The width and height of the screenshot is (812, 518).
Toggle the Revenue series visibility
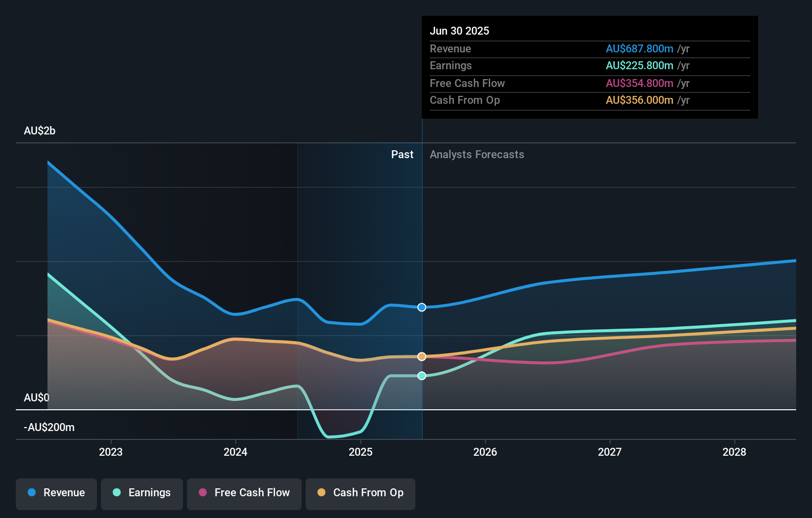56,493
